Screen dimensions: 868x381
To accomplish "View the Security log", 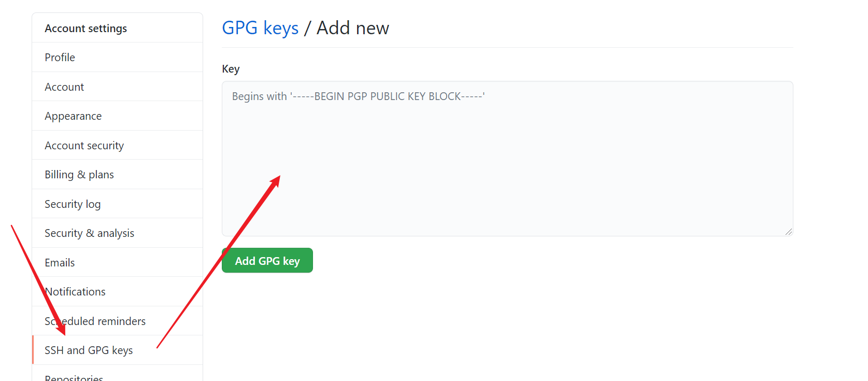I will pyautogui.click(x=117, y=204).
